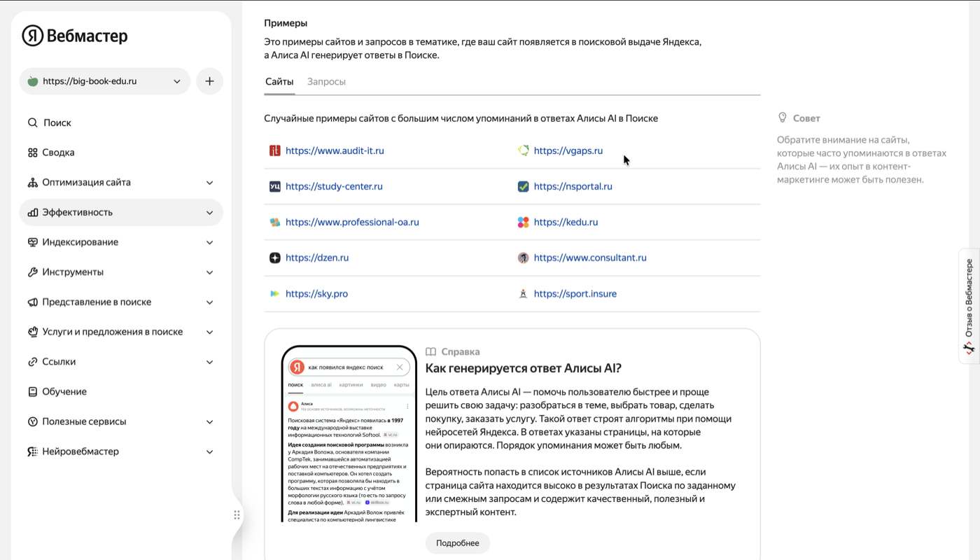Click the vgaps.ru favicon
This screenshot has width=980, height=560.
523,150
